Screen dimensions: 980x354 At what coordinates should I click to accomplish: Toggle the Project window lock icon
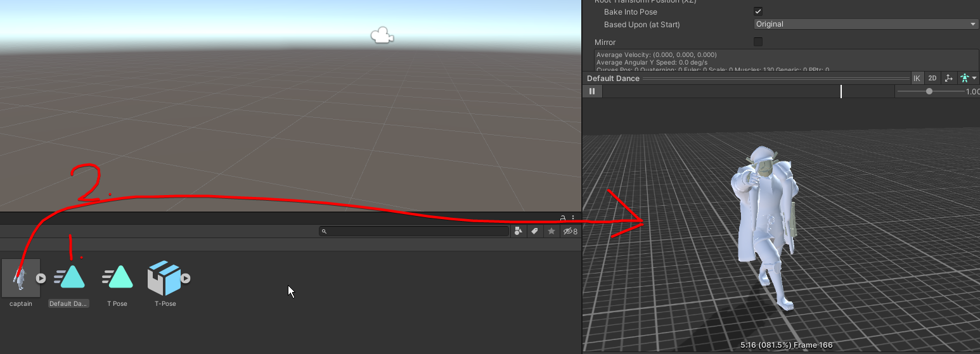563,218
